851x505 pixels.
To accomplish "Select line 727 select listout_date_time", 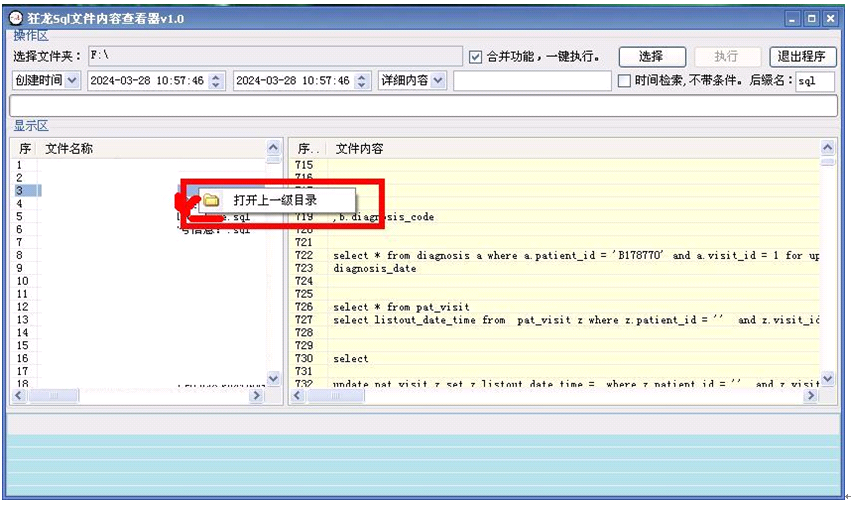I will coord(556,320).
